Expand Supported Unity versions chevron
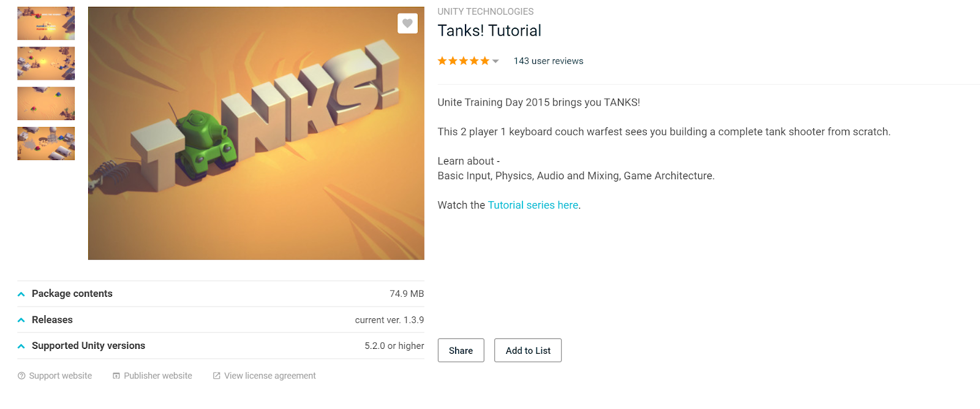 21,346
